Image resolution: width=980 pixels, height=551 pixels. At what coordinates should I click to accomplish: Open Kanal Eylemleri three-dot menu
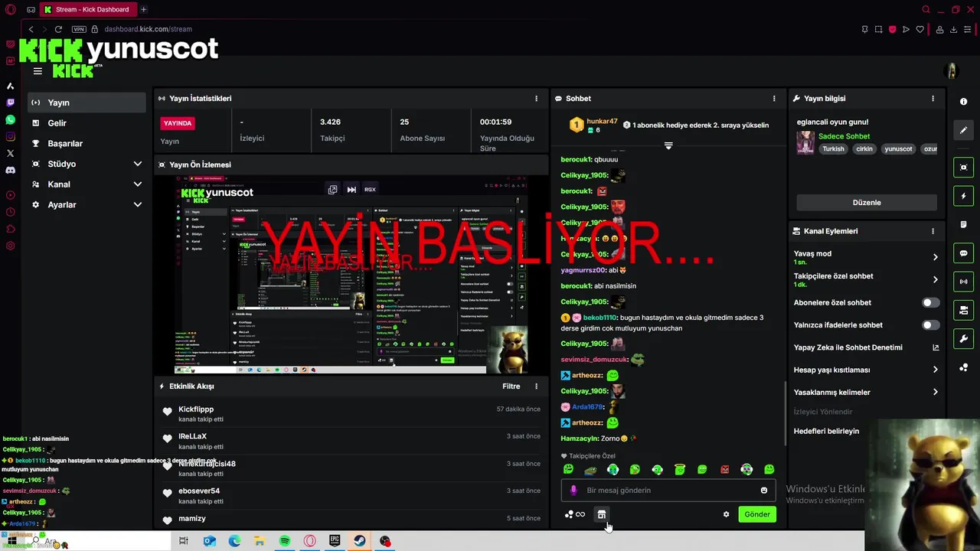pos(933,231)
